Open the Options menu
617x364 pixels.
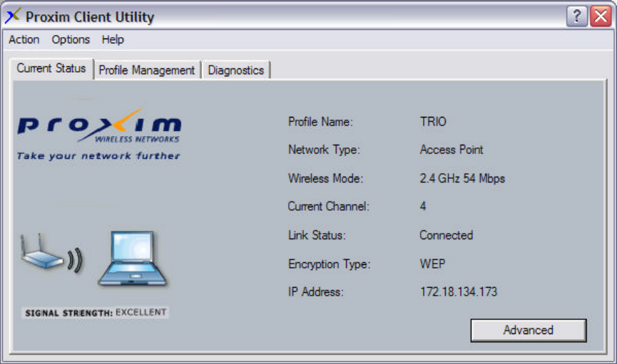pyautogui.click(x=71, y=40)
